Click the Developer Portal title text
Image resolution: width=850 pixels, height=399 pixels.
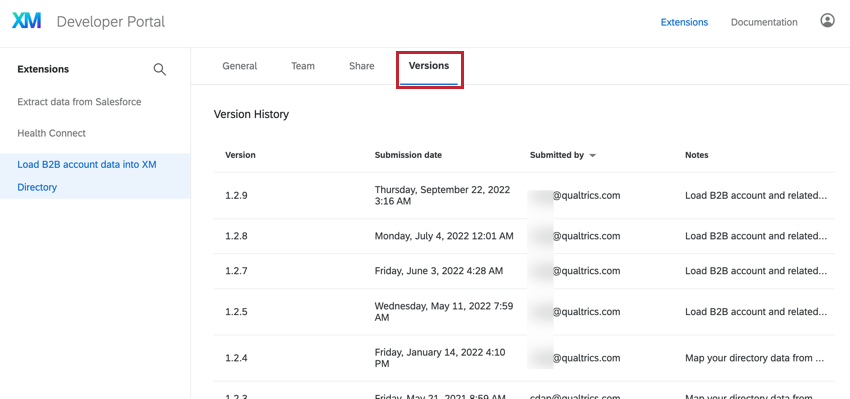point(111,22)
